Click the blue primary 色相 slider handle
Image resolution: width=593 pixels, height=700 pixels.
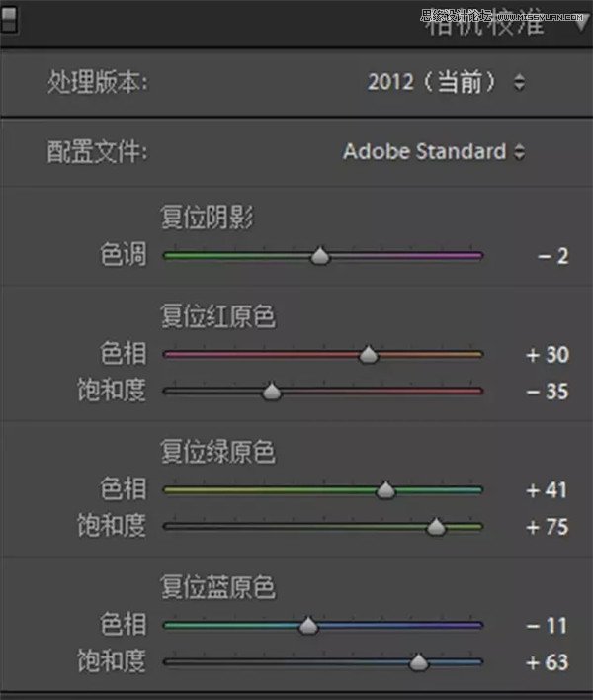coord(308,626)
